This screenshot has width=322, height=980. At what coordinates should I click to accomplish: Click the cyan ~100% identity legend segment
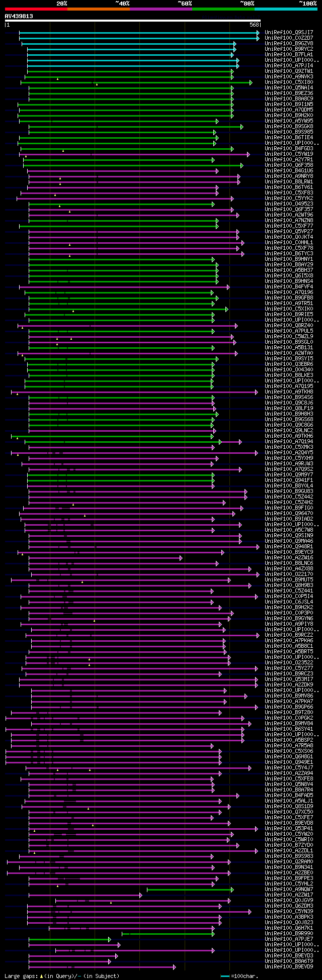point(286,9)
